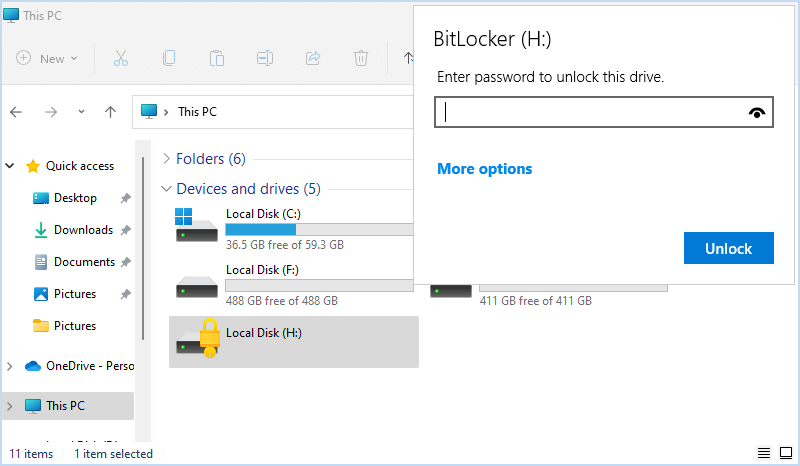Expand the OneDrive tree node

click(x=10, y=366)
